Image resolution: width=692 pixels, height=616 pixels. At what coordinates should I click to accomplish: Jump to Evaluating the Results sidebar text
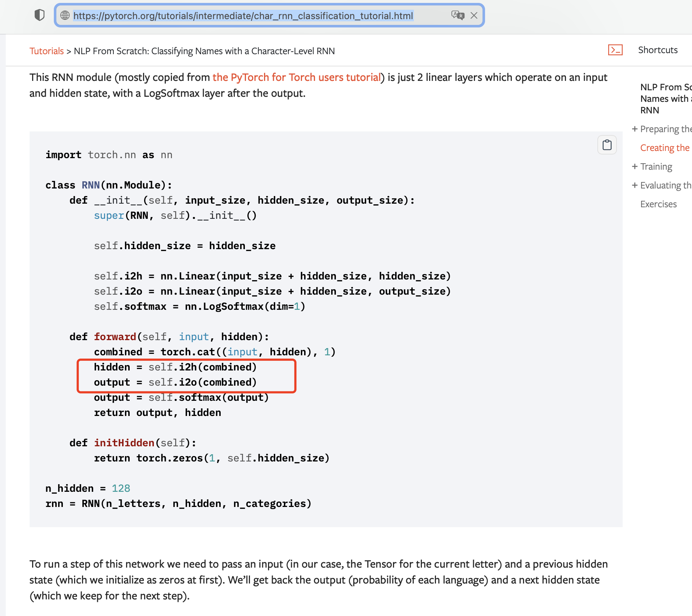coord(666,185)
